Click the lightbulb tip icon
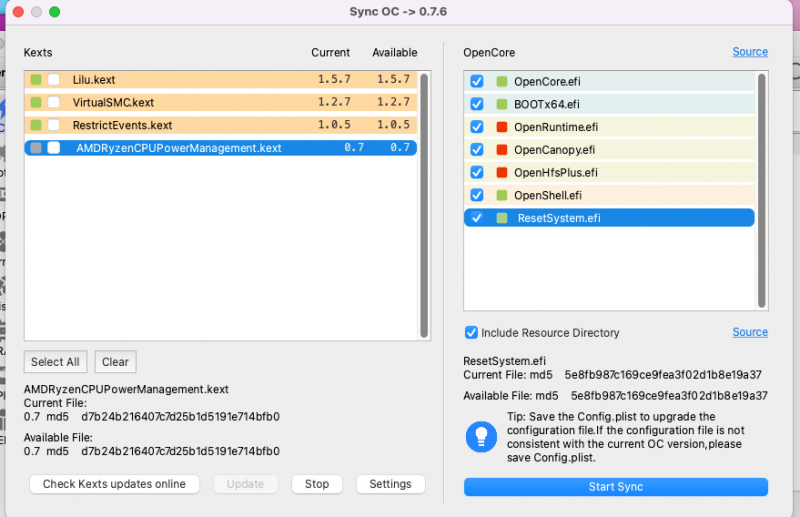 482,435
